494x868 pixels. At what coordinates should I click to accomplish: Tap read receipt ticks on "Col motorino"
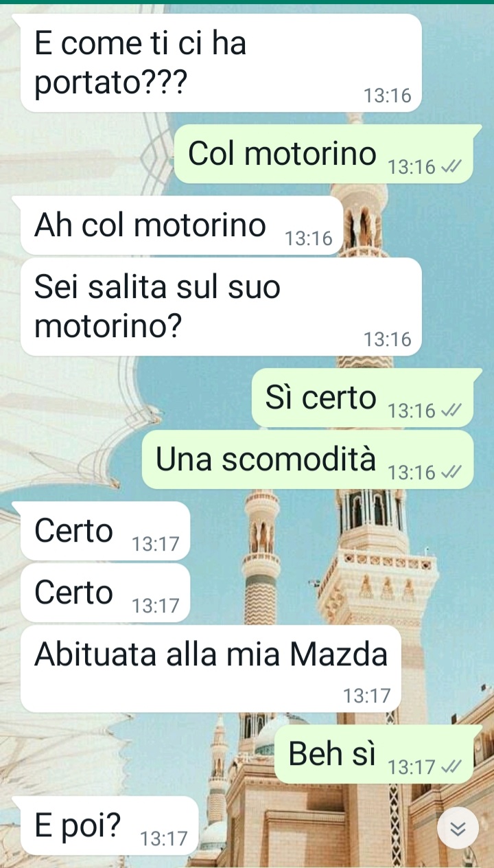click(x=450, y=167)
